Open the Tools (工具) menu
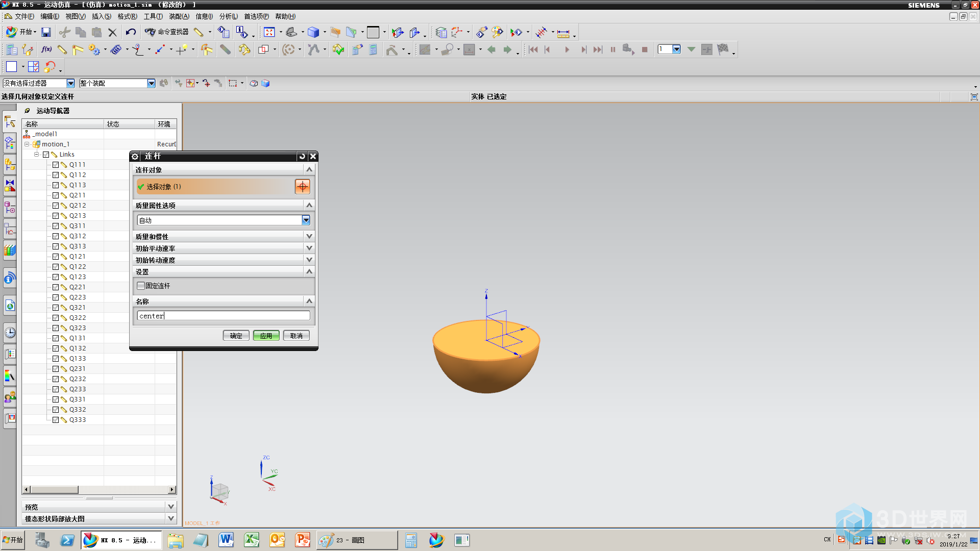Screen dimensions: 980x551 [153, 16]
